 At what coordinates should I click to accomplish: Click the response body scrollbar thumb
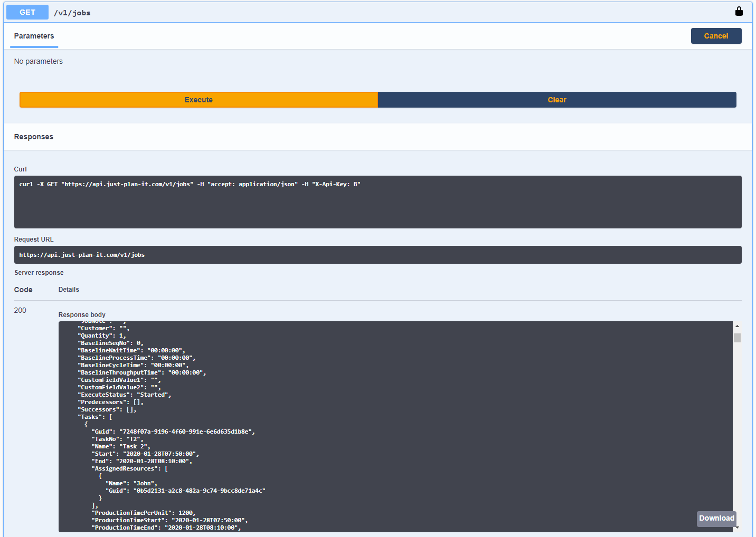[737, 338]
